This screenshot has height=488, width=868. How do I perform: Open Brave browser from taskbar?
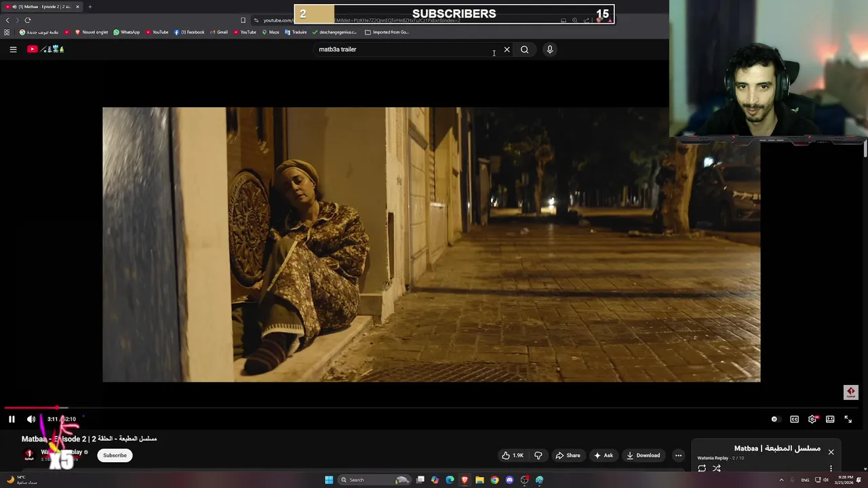[x=465, y=480]
